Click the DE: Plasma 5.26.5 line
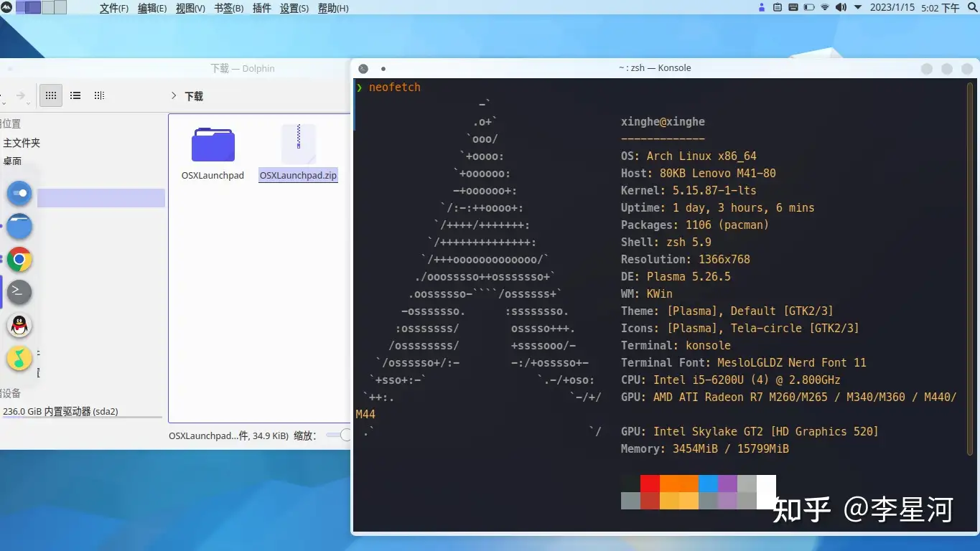 click(676, 276)
